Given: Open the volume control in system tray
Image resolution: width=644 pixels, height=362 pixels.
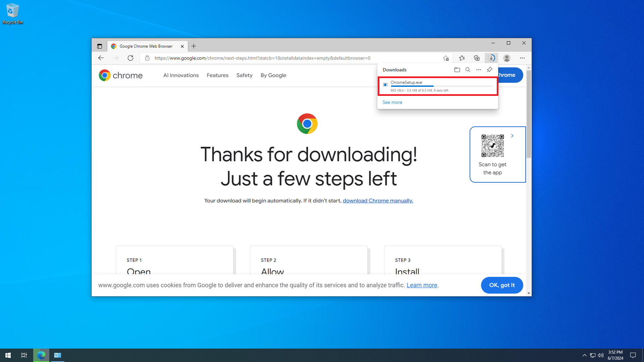Looking at the screenshot, I should point(601,355).
